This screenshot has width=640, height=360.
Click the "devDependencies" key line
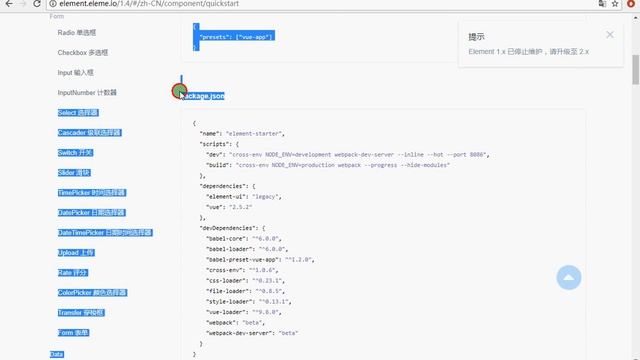click(x=232, y=228)
